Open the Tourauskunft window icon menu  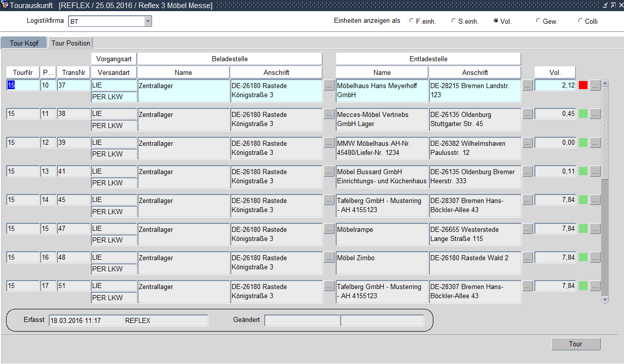pyautogui.click(x=5, y=5)
